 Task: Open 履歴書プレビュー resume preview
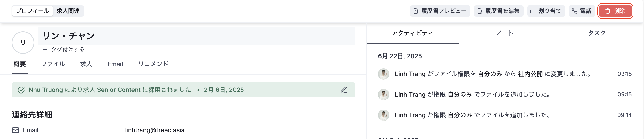pos(440,11)
